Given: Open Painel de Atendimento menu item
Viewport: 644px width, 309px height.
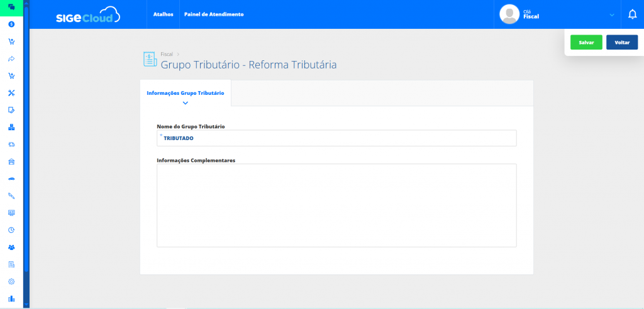Looking at the screenshot, I should coord(213,14).
